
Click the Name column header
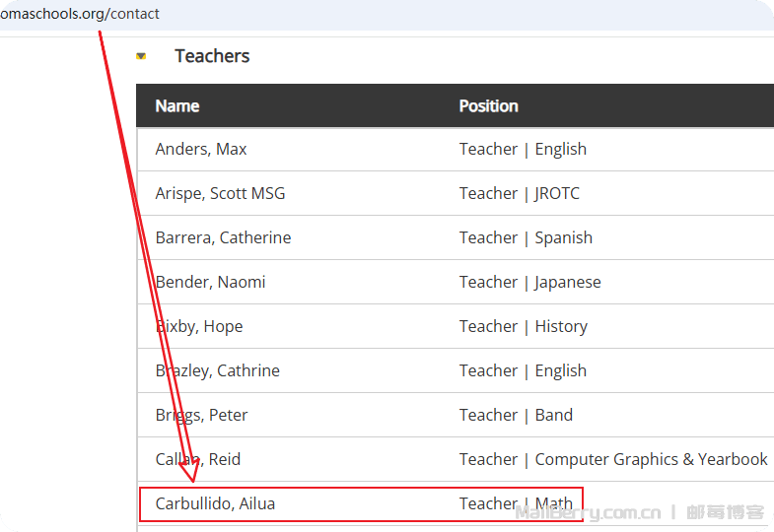point(177,105)
